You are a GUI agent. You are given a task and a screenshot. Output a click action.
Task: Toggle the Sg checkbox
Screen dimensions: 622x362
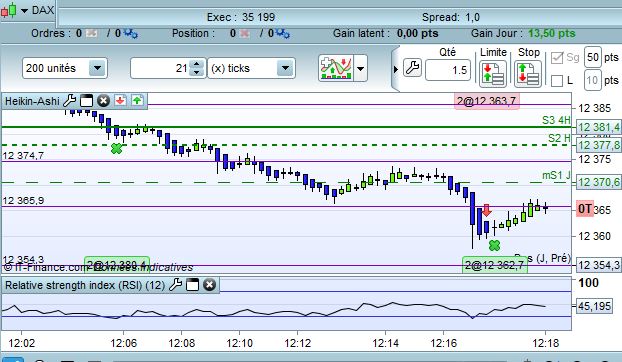[x=557, y=58]
